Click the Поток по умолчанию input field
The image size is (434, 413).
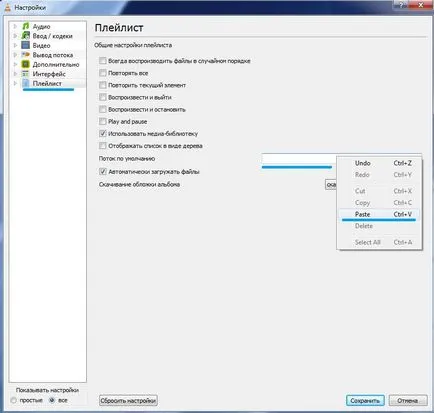pyautogui.click(x=299, y=159)
